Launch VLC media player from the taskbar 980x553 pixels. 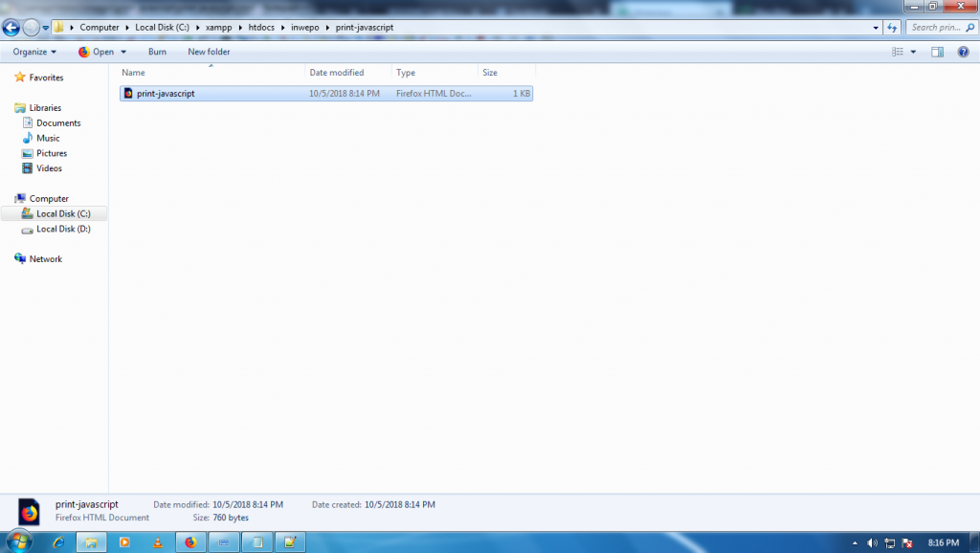coord(158,542)
